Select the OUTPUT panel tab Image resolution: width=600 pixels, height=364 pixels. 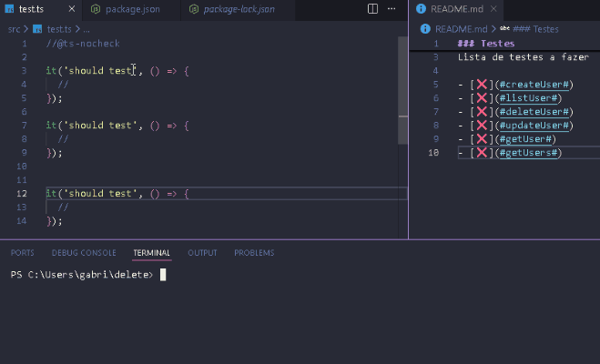[x=202, y=253]
